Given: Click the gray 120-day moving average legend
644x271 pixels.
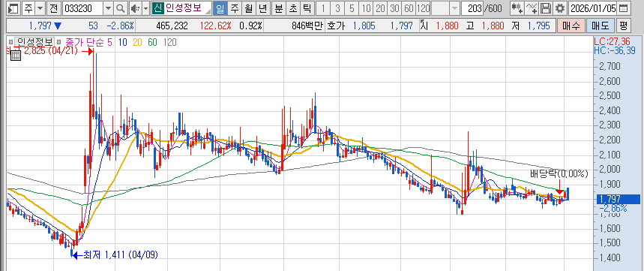Looking at the screenshot, I should (x=170, y=42).
